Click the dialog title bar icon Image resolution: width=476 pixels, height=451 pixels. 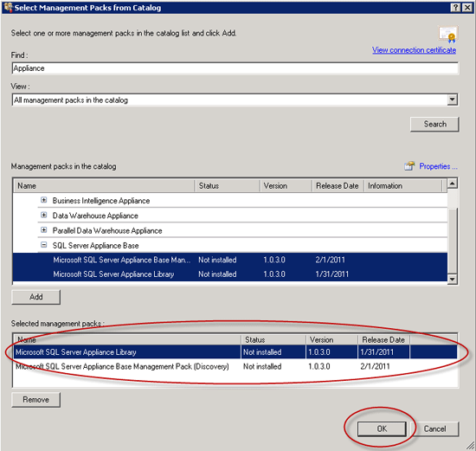pyautogui.click(x=8, y=7)
